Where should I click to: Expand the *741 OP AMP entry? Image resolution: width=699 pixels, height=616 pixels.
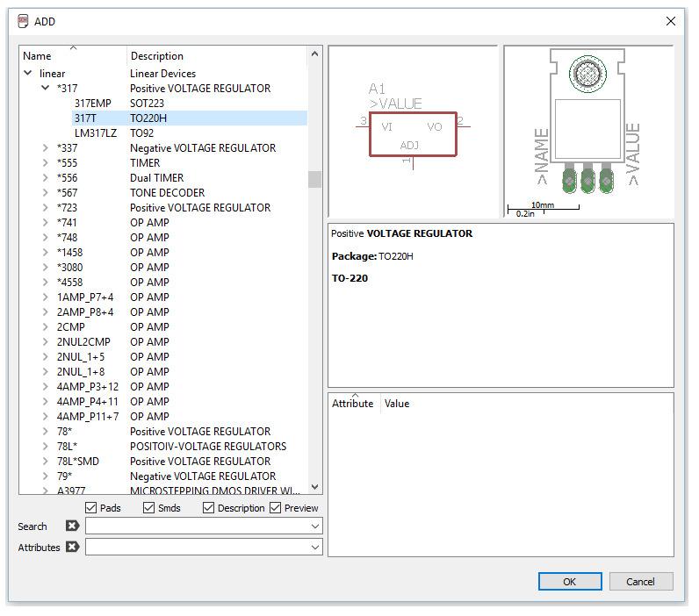click(x=45, y=222)
